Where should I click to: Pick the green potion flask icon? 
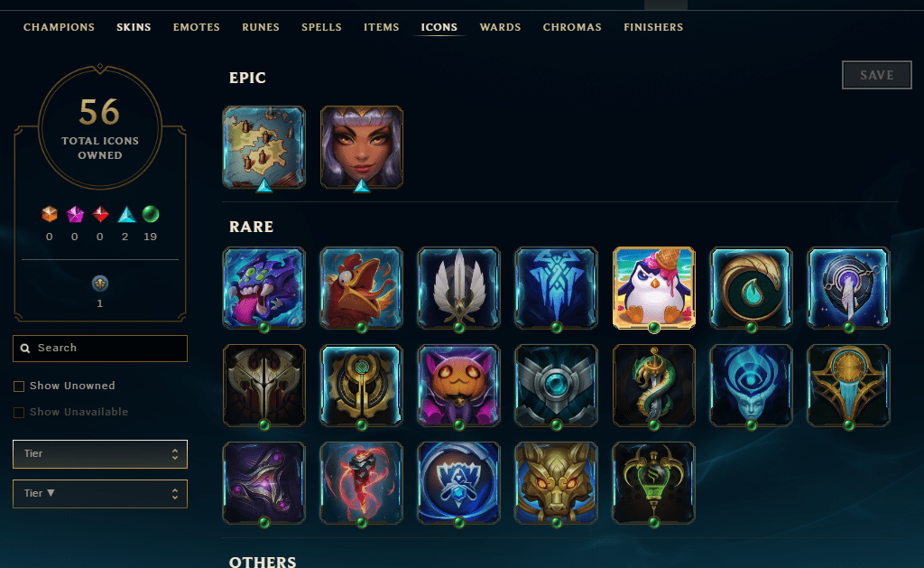(653, 482)
